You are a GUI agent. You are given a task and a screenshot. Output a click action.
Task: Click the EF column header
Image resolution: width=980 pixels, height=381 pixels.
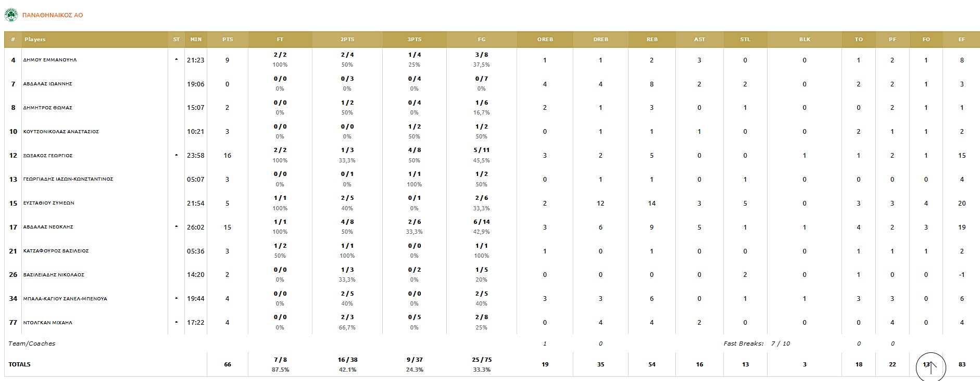[x=961, y=40]
